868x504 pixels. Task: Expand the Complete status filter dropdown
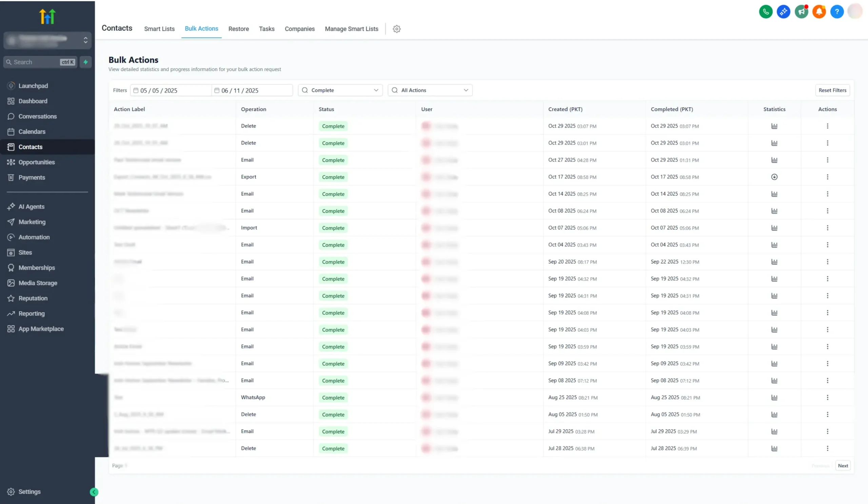(x=340, y=90)
